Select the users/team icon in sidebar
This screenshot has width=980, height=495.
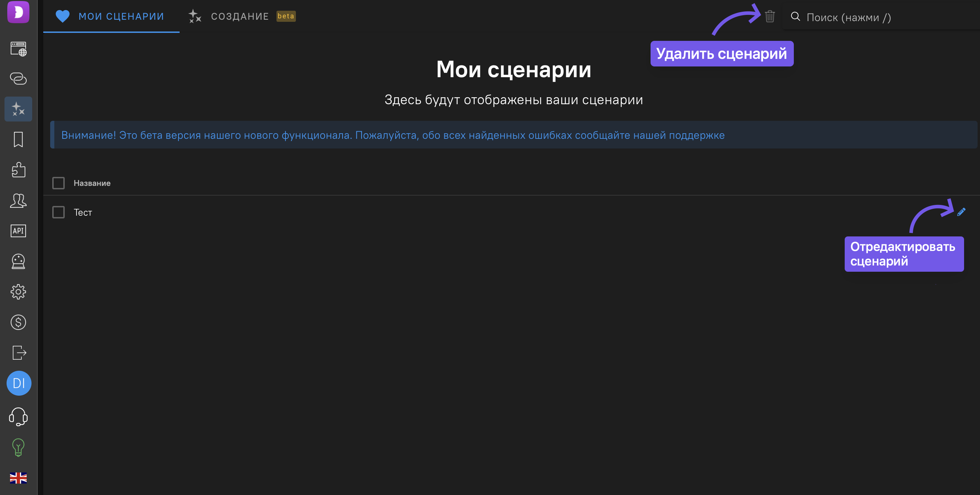click(18, 200)
